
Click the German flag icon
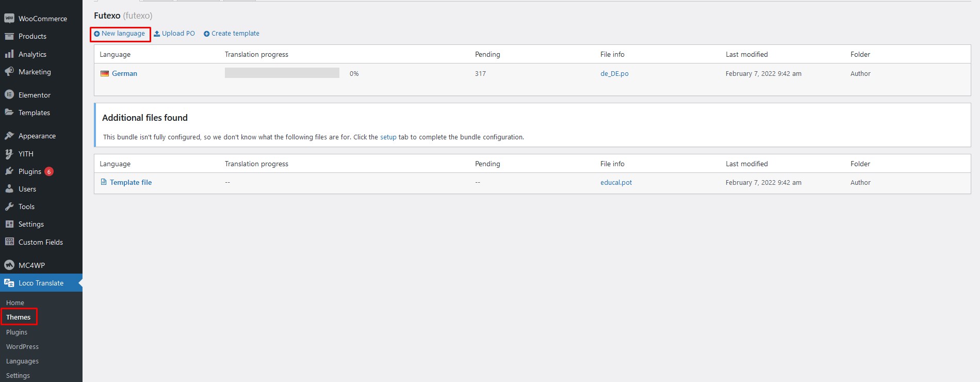pyautogui.click(x=105, y=74)
